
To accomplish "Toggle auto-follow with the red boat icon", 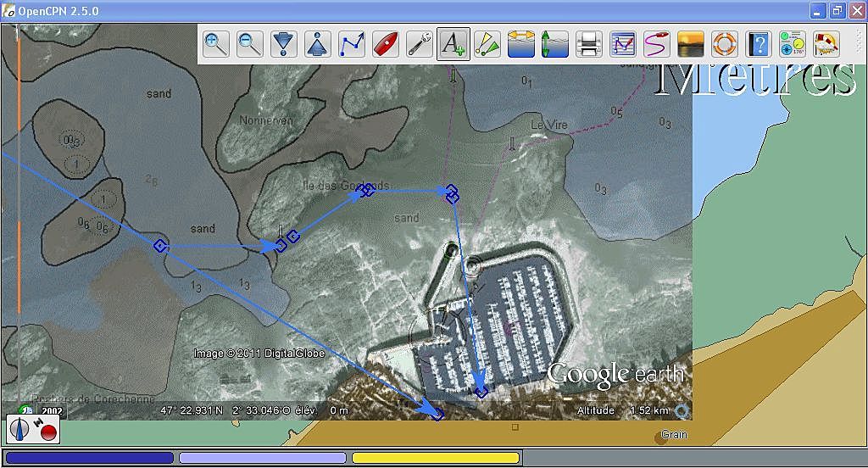I will (x=386, y=44).
